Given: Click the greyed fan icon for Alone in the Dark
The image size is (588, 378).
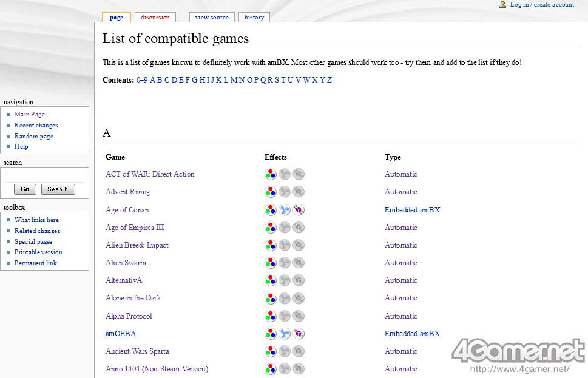Looking at the screenshot, I should pos(285,298).
